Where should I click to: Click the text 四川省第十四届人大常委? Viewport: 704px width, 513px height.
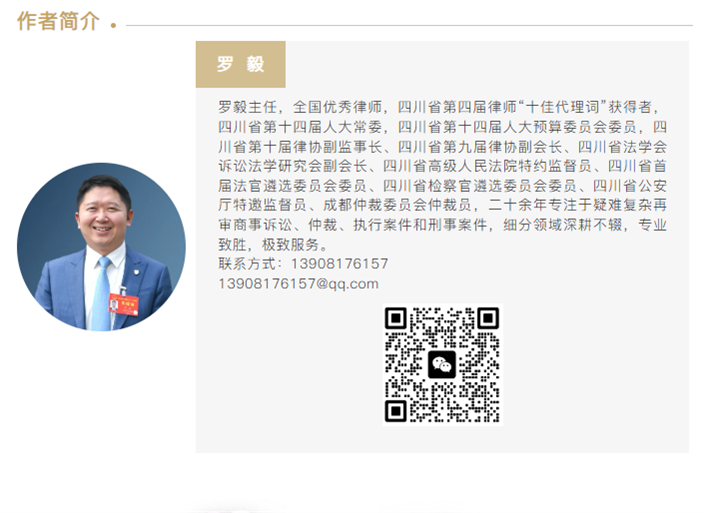300,127
